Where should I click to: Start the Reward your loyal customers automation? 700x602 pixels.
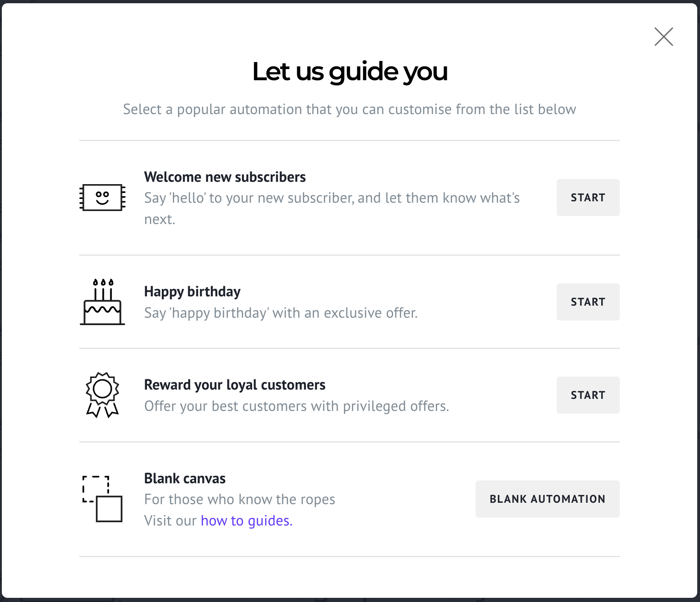(588, 395)
